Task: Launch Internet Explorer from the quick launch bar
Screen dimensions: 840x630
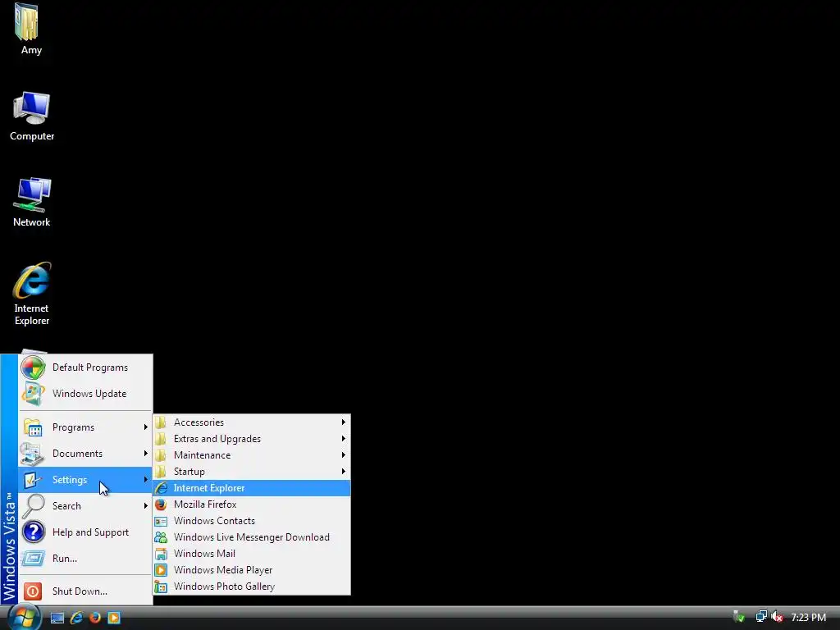Action: [76, 618]
